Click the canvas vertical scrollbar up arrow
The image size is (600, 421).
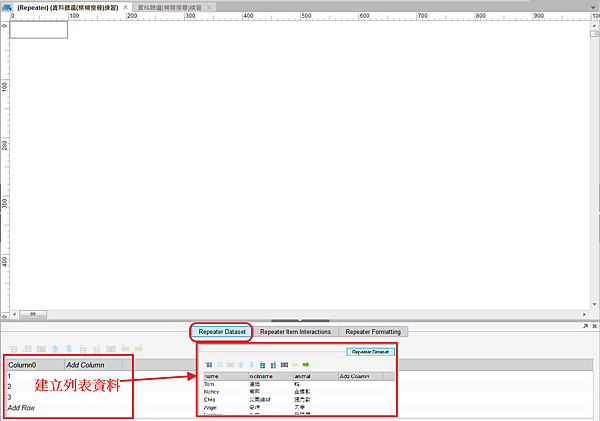click(x=595, y=26)
